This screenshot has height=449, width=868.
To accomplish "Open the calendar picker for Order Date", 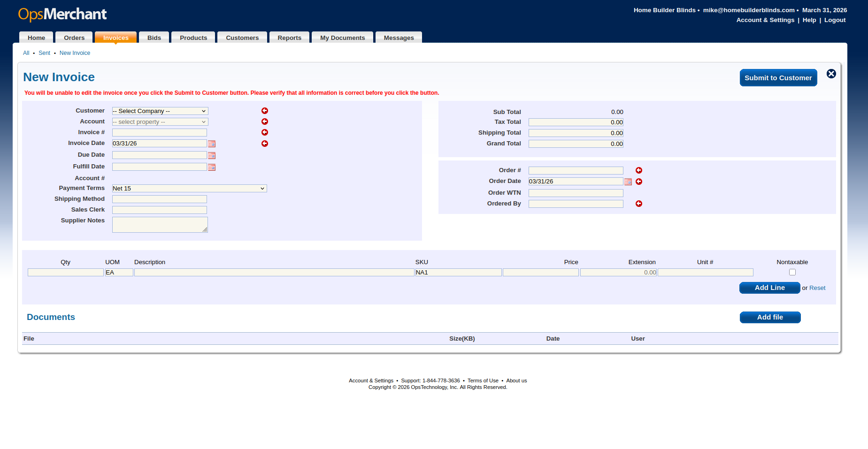I will pos(629,182).
